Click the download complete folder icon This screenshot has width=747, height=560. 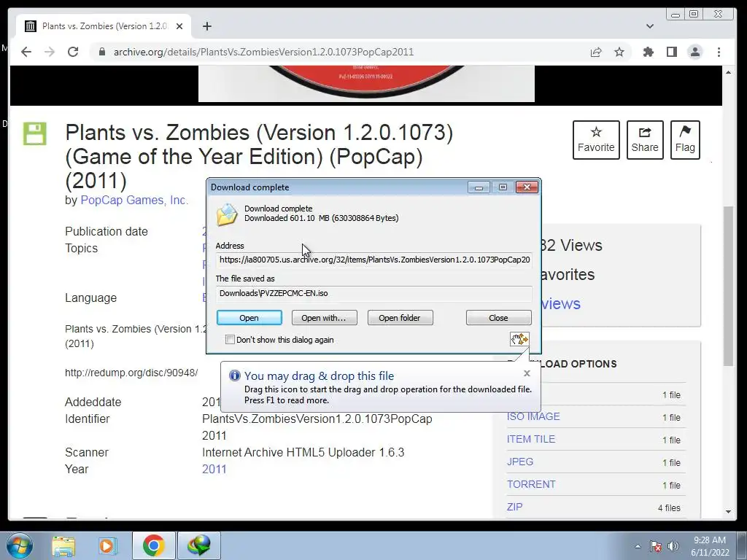click(x=227, y=215)
